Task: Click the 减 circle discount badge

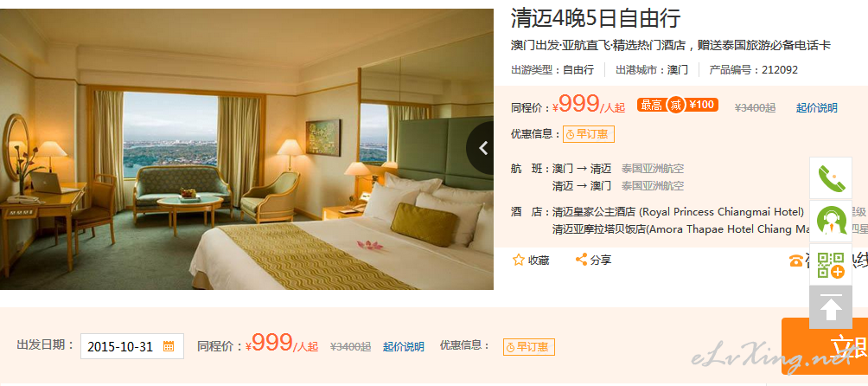Action: tap(675, 105)
